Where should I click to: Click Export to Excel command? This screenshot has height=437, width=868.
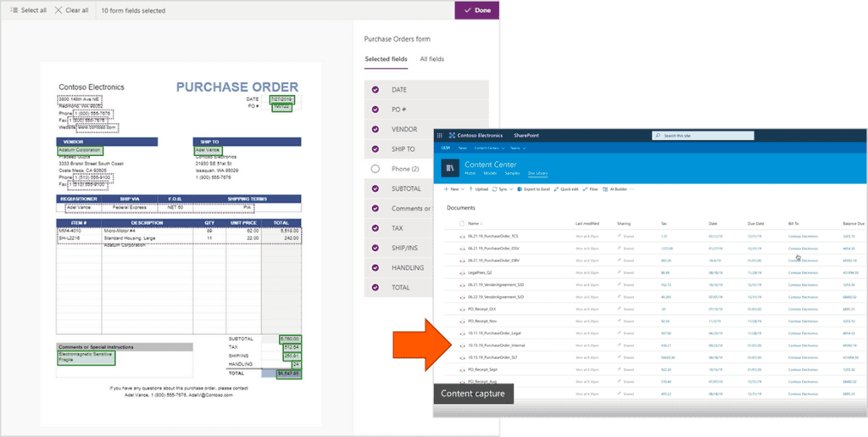click(x=534, y=189)
